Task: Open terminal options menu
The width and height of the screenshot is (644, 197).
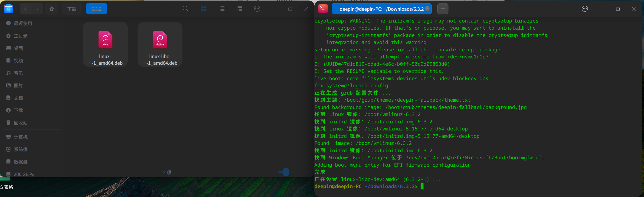Action: tap(585, 9)
